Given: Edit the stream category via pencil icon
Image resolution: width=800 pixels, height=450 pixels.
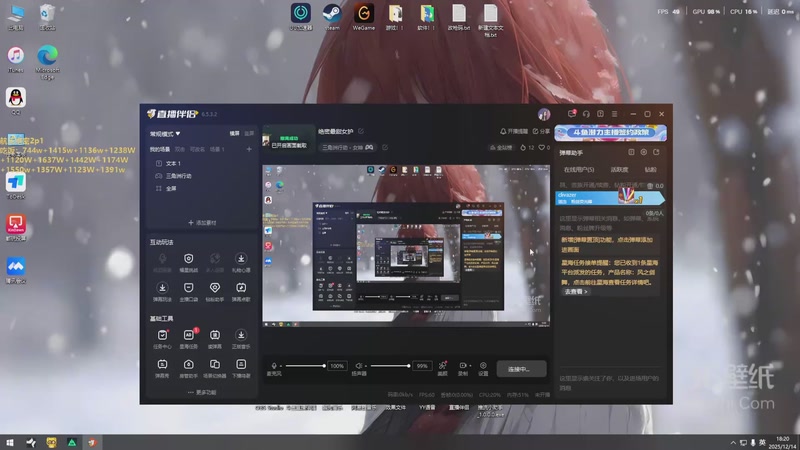Looking at the screenshot, I should pos(385,147).
